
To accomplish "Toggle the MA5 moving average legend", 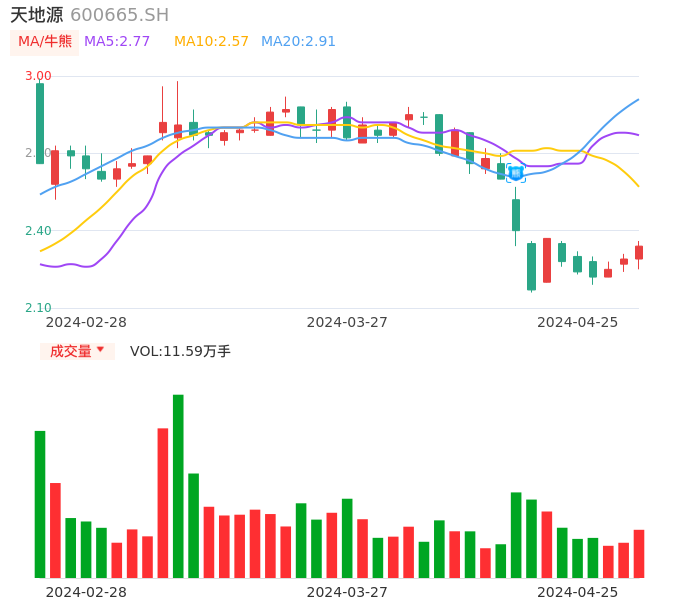I will (x=117, y=41).
